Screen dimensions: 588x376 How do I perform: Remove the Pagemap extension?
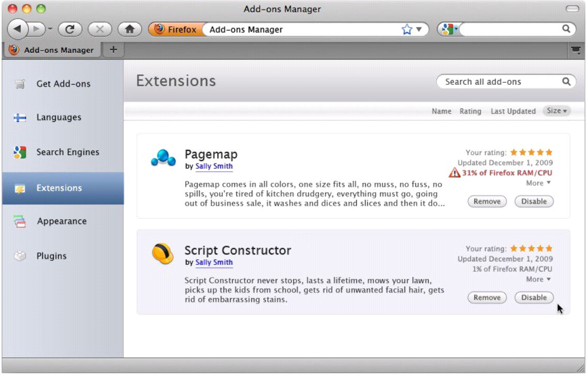pyautogui.click(x=487, y=201)
